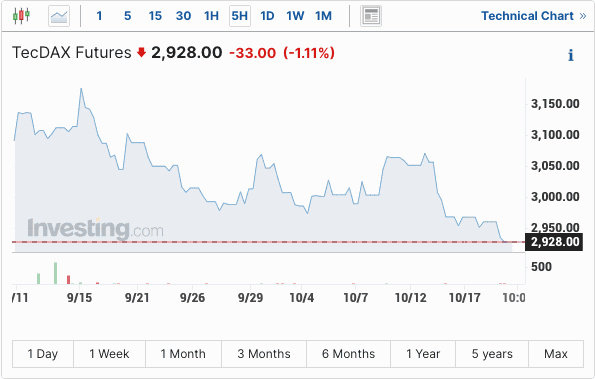Viewport: 595px width, 379px height.
Task: Click the 500 volume axis label
Action: pyautogui.click(x=541, y=267)
